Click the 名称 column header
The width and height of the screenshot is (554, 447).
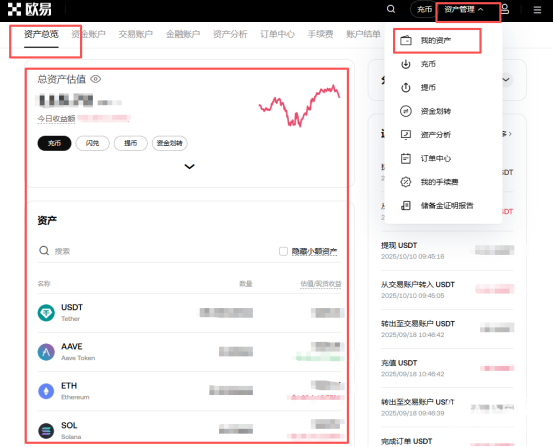(x=44, y=284)
